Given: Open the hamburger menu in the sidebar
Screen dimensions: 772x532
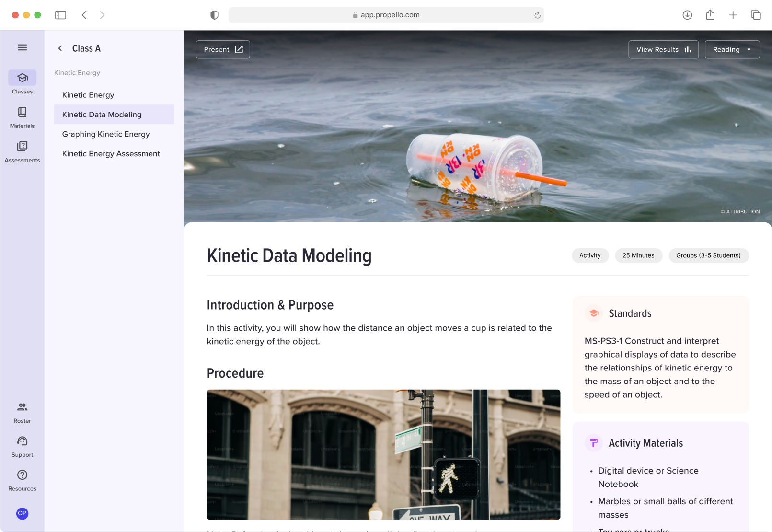Looking at the screenshot, I should point(22,47).
